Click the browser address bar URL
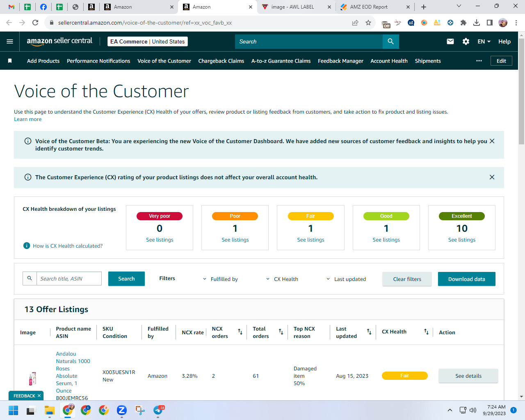This screenshot has height=420, width=525. (145, 23)
